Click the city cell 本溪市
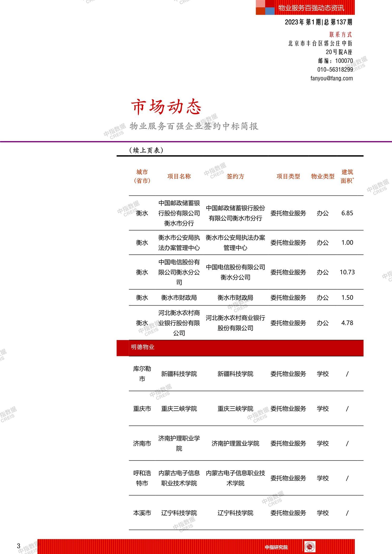The width and height of the screenshot is (392, 554). click(142, 513)
